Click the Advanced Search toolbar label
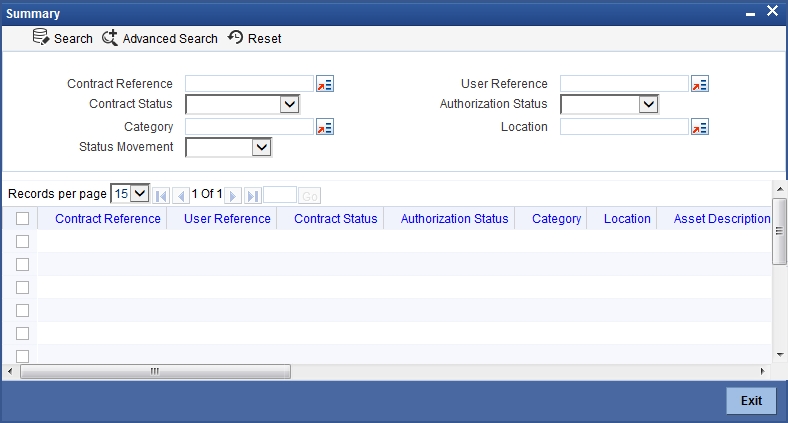788x423 pixels. (x=170, y=39)
